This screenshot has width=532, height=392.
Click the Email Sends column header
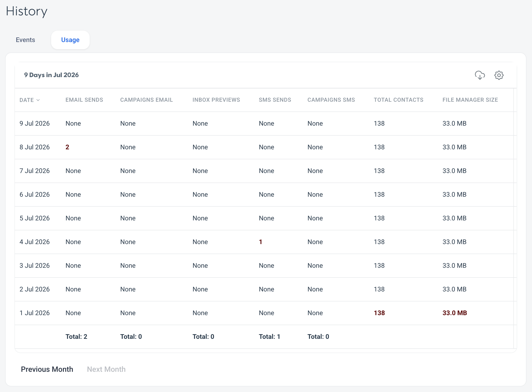click(x=84, y=100)
